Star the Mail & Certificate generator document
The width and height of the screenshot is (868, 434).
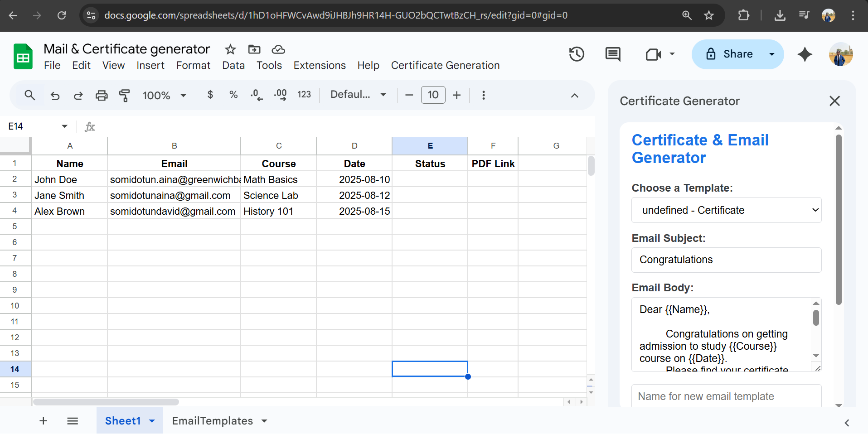coord(230,49)
